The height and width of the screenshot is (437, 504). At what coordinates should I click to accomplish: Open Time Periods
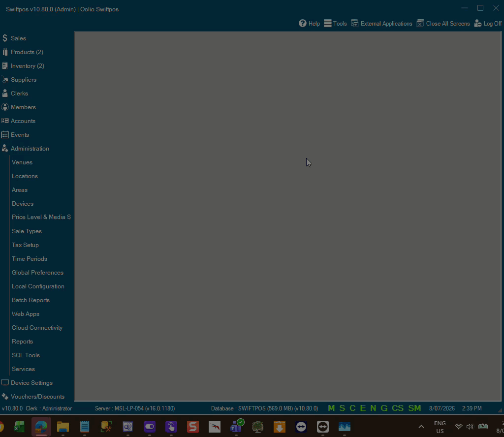click(29, 259)
